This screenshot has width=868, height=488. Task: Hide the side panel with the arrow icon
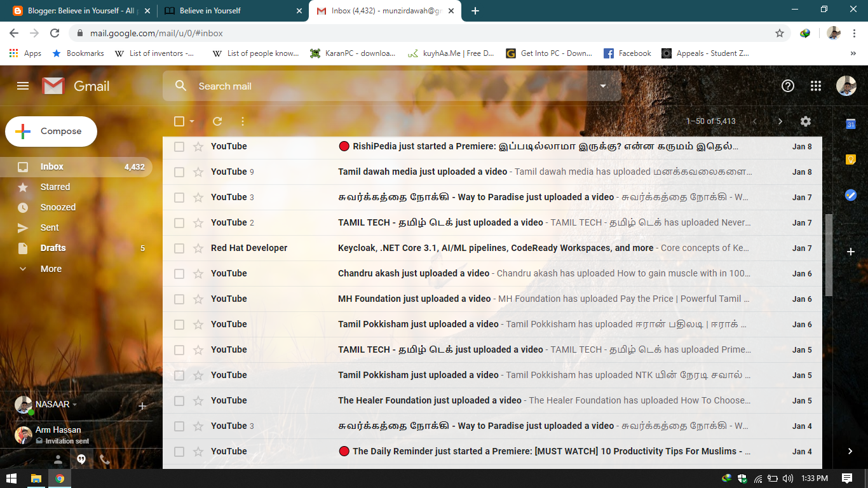coord(850,451)
